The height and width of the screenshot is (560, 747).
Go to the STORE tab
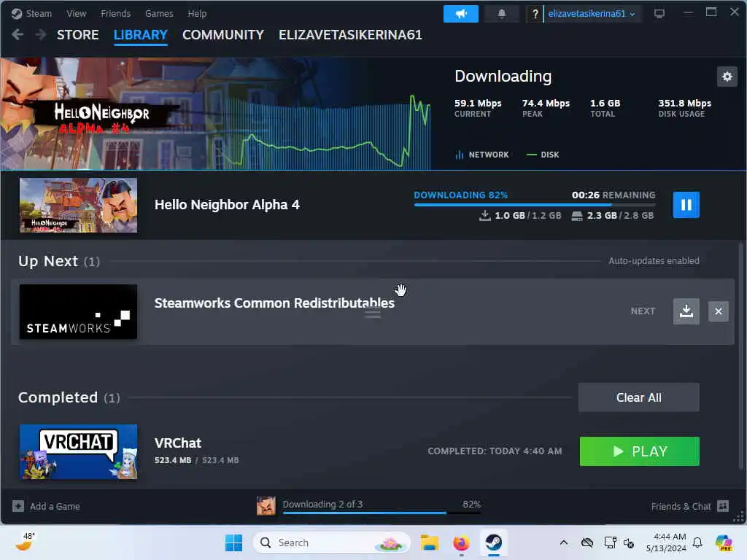77,35
